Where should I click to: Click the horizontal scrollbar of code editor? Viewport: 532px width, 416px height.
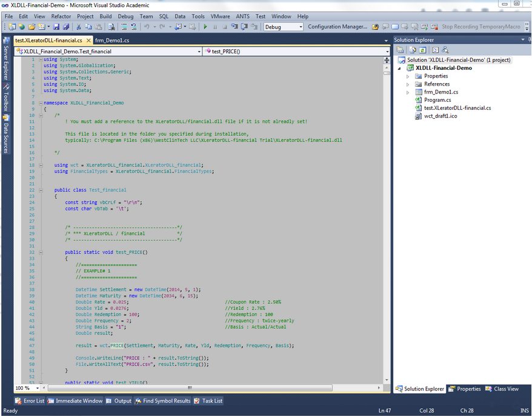tap(190, 388)
